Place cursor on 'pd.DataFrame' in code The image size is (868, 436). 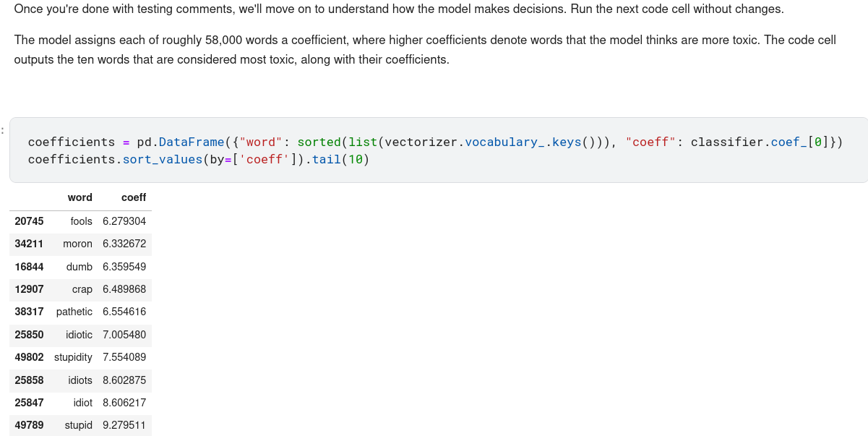point(180,142)
